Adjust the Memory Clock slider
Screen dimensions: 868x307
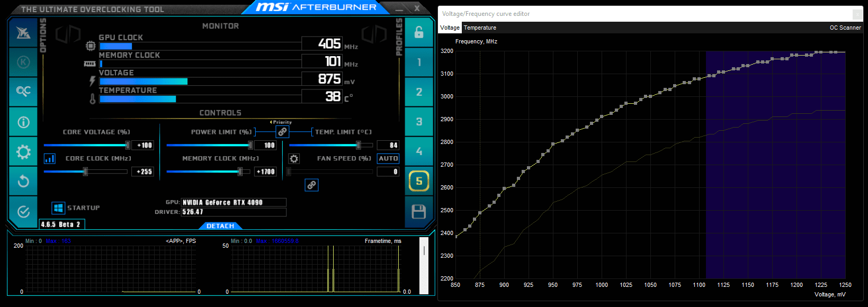click(x=209, y=171)
